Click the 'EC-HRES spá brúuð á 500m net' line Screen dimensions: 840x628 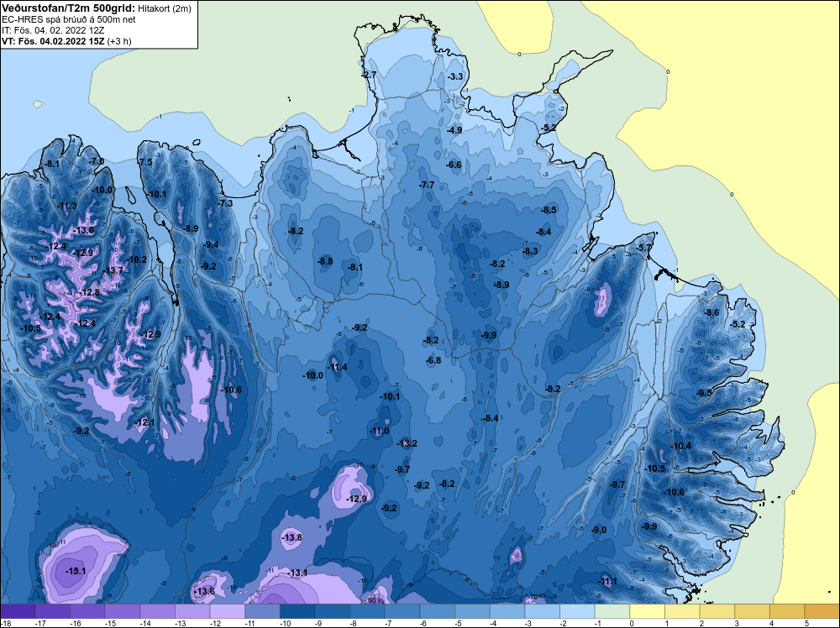69,20
